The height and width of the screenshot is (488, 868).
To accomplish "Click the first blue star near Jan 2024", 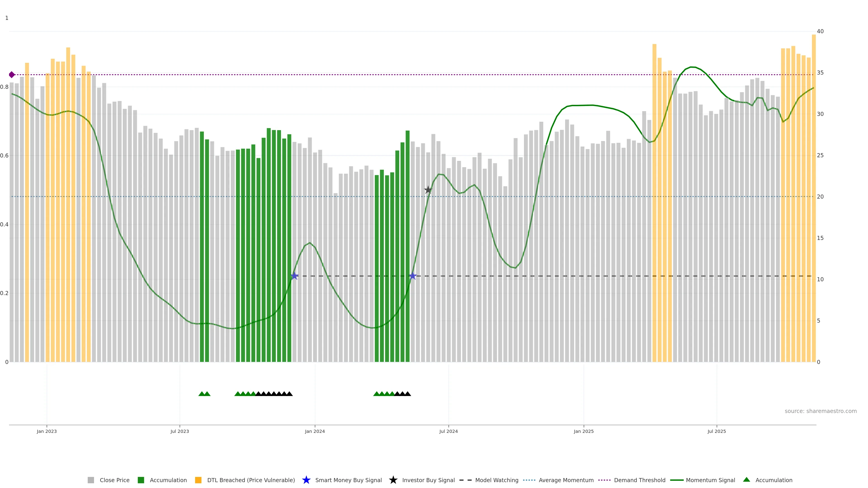I will tap(294, 276).
